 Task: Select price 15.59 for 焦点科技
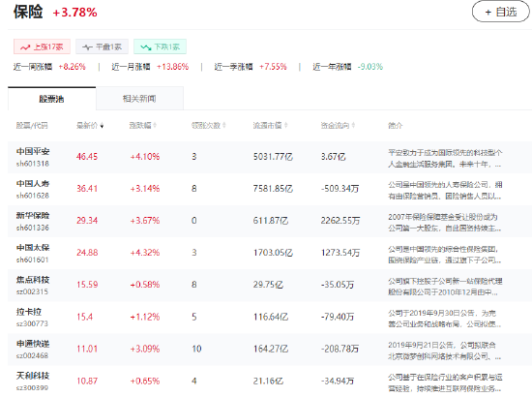[87, 285]
